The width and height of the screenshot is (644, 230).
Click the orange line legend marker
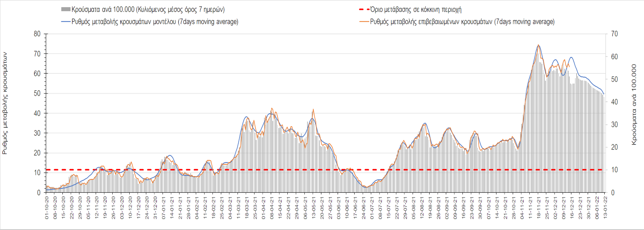(364, 22)
